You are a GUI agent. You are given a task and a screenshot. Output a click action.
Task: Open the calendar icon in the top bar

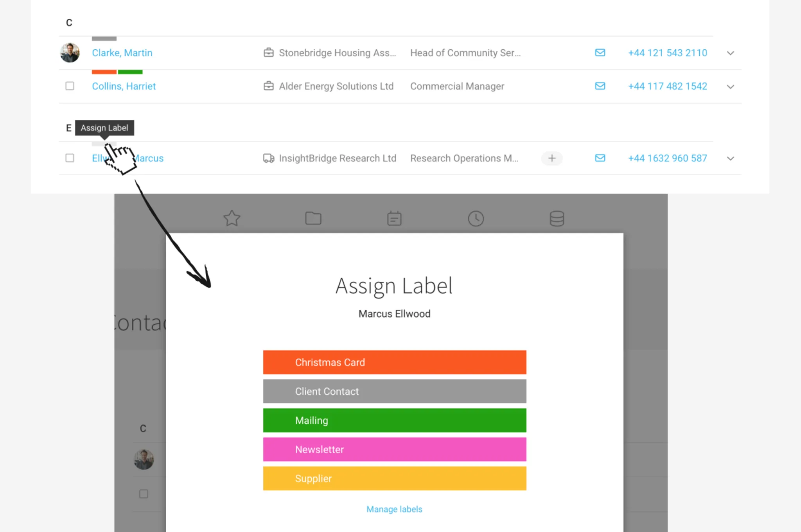click(x=394, y=218)
